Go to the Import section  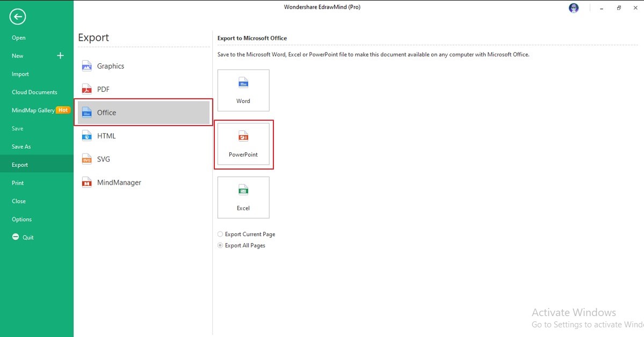tap(20, 74)
